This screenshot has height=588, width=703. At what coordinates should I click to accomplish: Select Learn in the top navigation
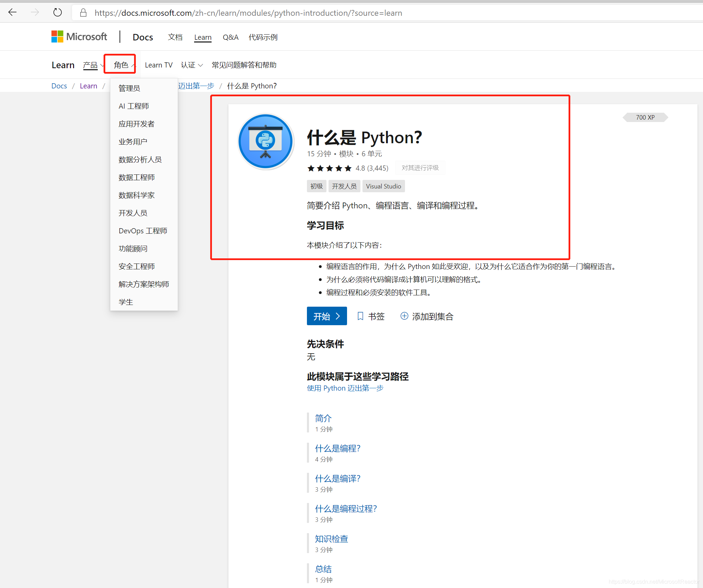click(x=203, y=37)
